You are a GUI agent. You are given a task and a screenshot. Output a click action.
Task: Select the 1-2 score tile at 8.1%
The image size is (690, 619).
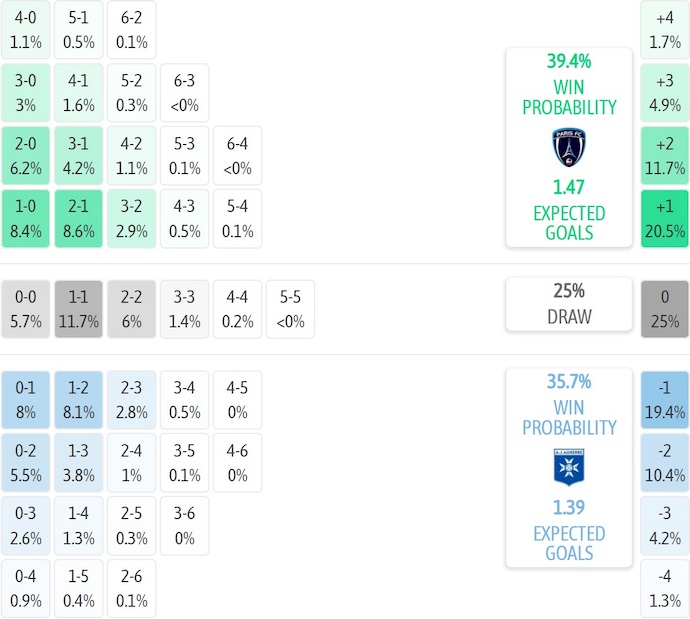(x=75, y=399)
